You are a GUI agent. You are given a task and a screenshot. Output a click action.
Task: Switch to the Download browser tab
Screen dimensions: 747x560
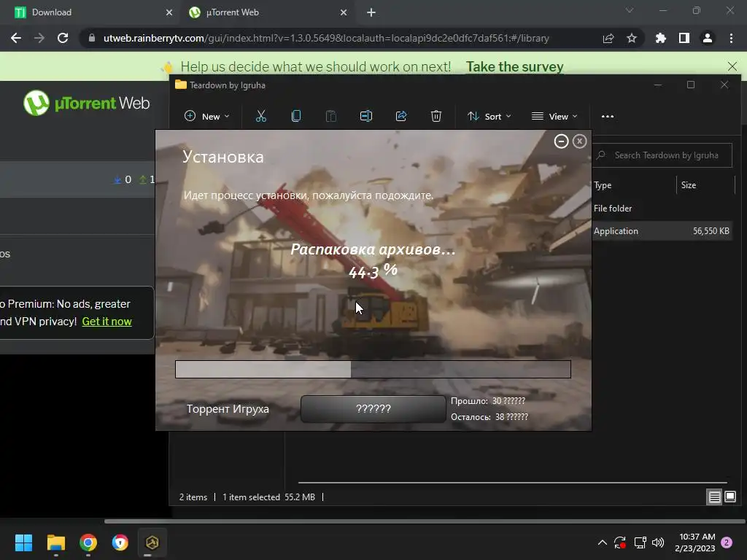point(90,12)
